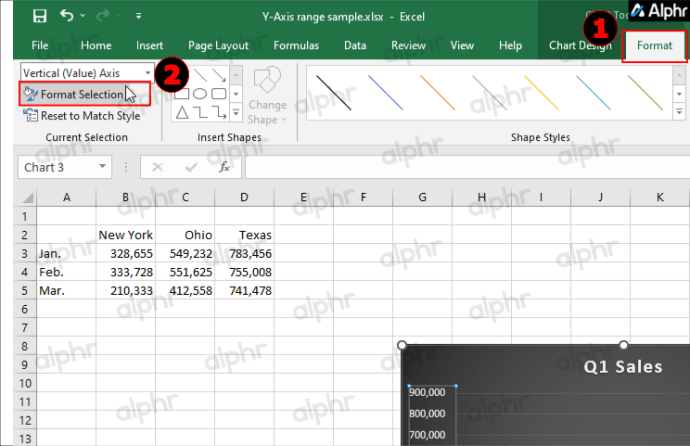Select the Formulas tab
690x446 pixels.
click(296, 45)
